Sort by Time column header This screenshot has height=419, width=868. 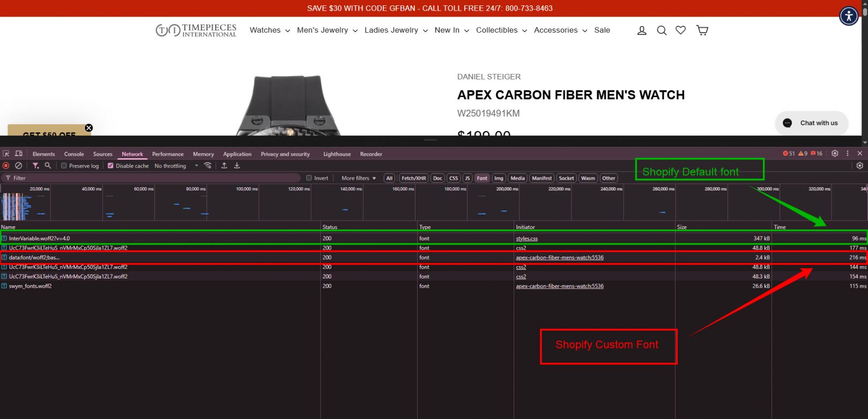pyautogui.click(x=820, y=227)
